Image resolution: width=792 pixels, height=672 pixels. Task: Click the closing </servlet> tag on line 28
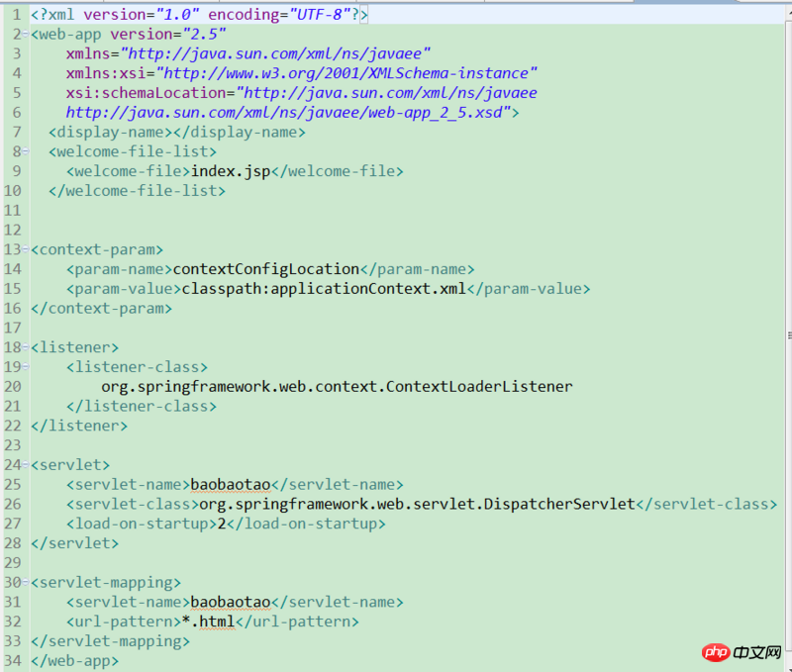[x=75, y=543]
